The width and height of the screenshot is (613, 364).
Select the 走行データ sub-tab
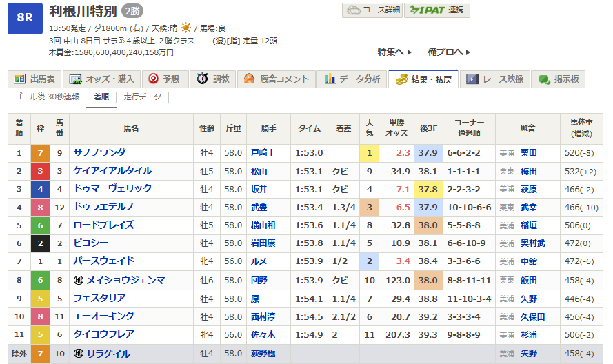[x=142, y=97]
